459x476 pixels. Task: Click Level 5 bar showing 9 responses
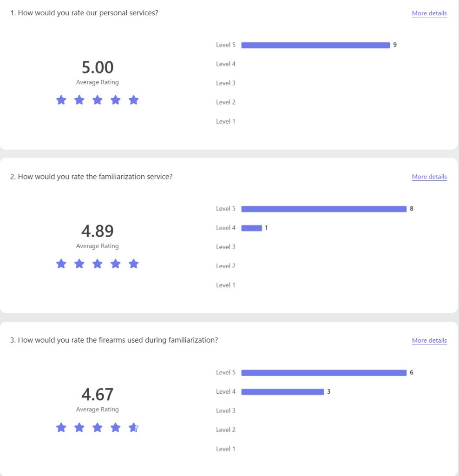[315, 45]
